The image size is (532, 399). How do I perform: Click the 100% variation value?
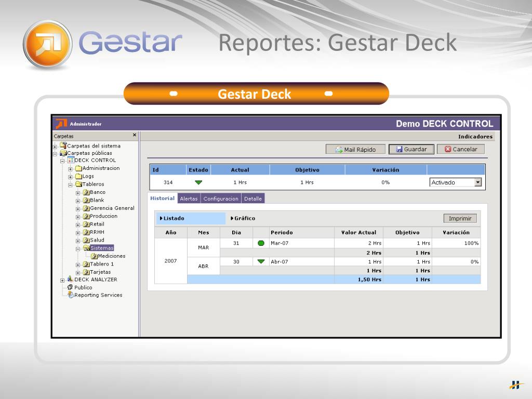click(471, 243)
